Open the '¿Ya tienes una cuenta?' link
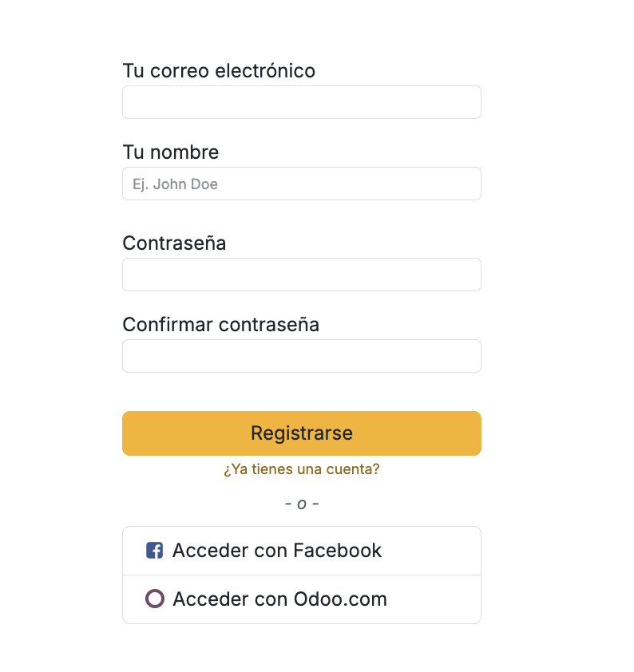 [x=301, y=469]
